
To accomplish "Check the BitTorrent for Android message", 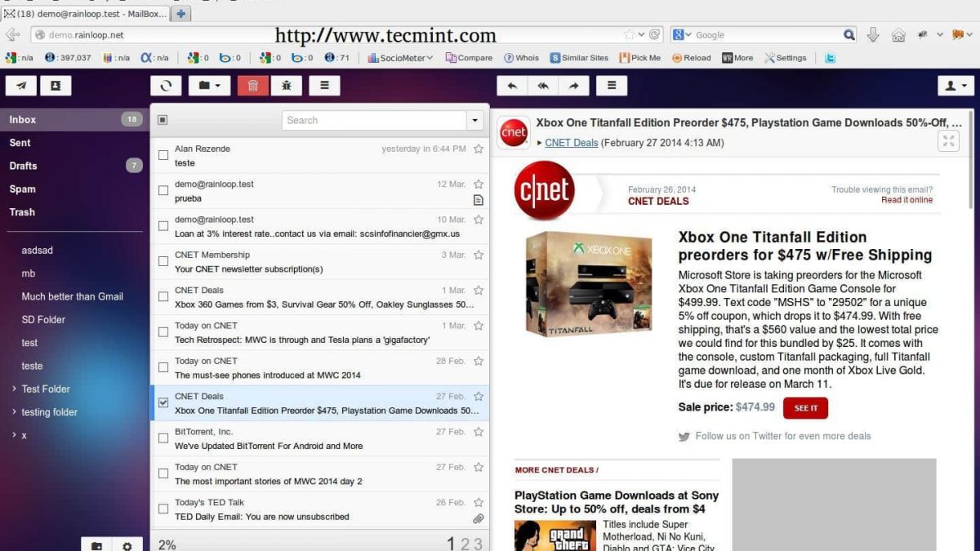I will (x=163, y=438).
